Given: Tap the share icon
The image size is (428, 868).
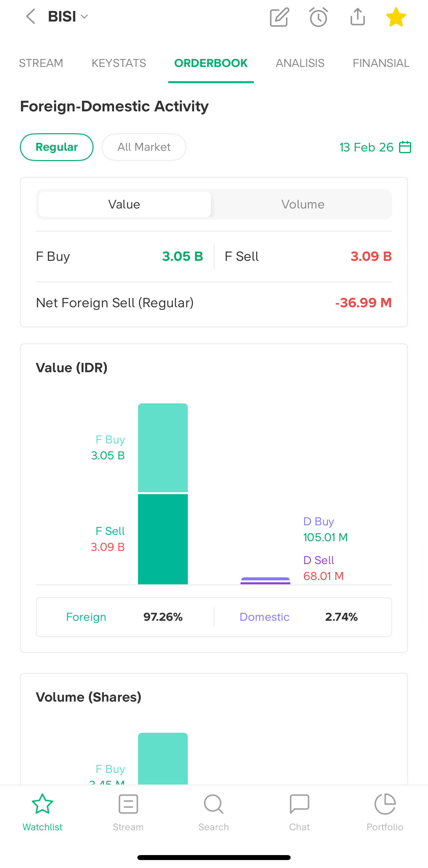Looking at the screenshot, I should coord(358,17).
